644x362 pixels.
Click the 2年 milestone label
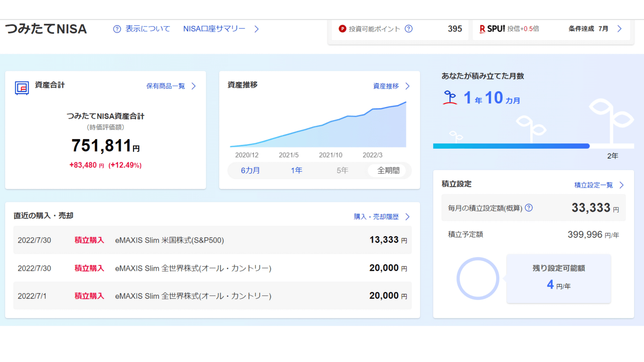pyautogui.click(x=613, y=156)
